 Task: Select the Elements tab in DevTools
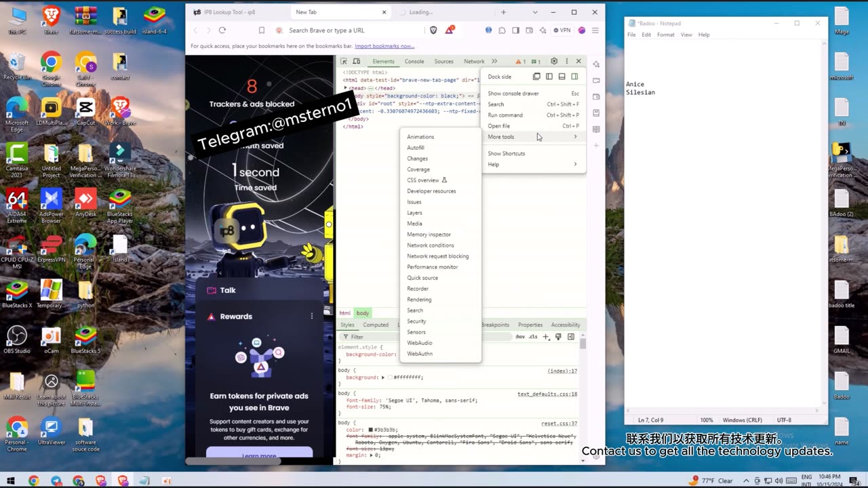pyautogui.click(x=383, y=61)
